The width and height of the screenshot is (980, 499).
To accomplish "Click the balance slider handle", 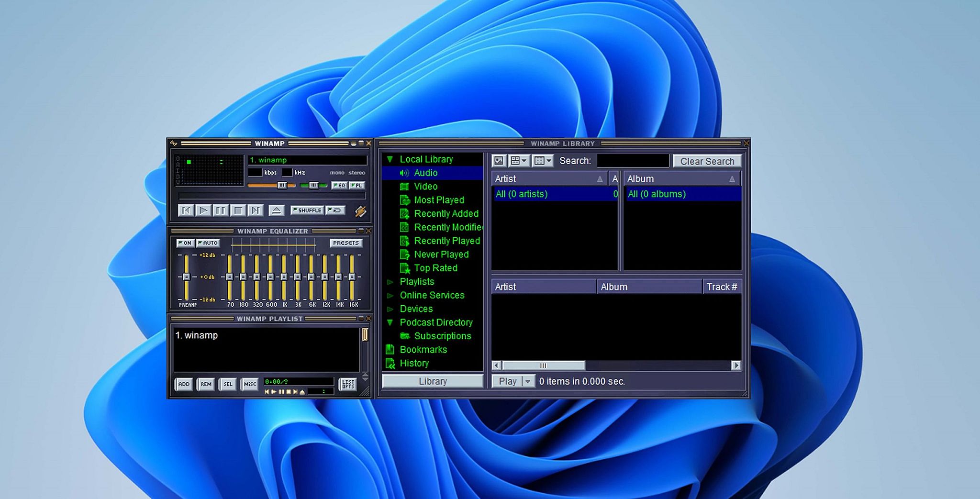I will point(313,185).
